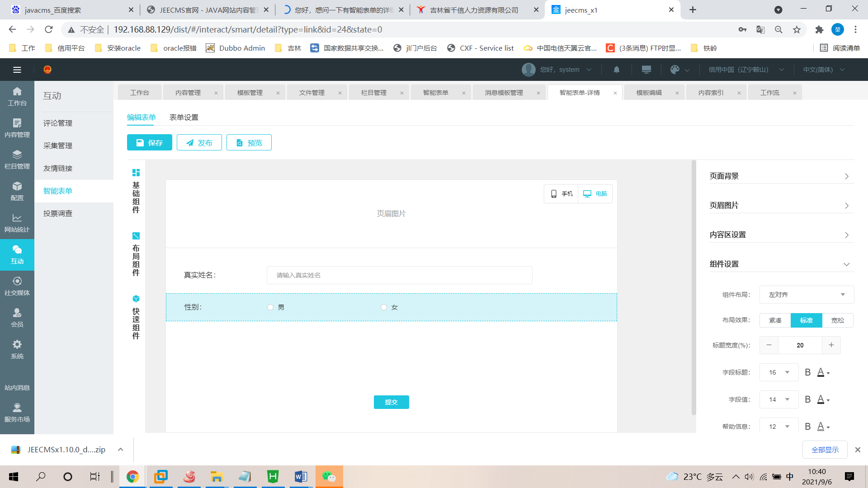Screen dimensions: 868x488
Task: Click the notification bell icon
Action: coord(617,70)
